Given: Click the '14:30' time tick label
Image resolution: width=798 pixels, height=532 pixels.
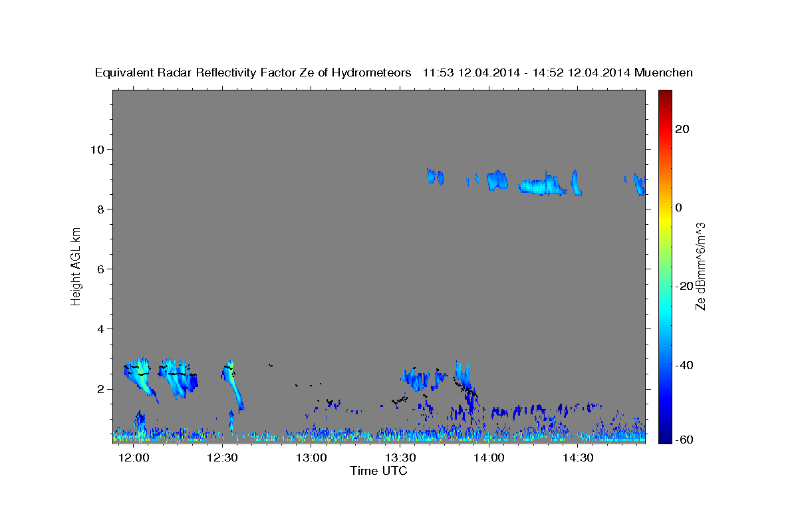Looking at the screenshot, I should [578, 458].
